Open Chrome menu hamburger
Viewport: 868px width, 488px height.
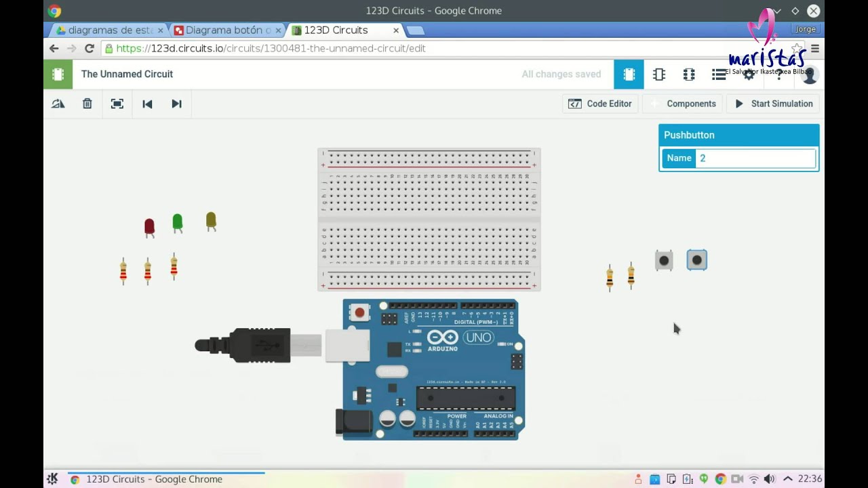(x=815, y=49)
